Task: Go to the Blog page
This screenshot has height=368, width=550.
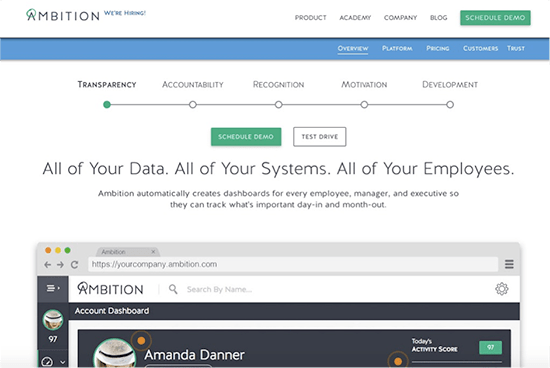Action: (438, 18)
